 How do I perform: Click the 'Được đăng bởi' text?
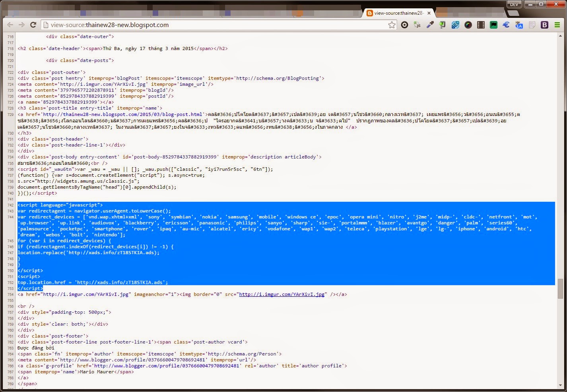[36, 348]
